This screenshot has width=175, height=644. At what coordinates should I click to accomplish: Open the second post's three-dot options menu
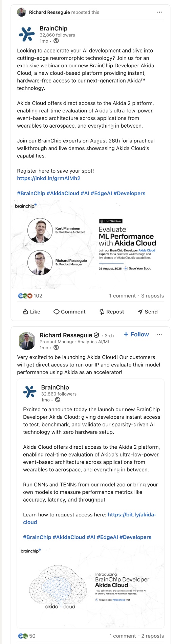(159, 334)
